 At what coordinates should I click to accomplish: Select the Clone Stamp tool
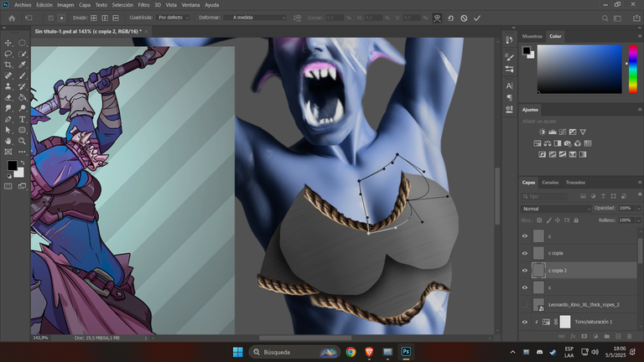pyautogui.click(x=8, y=86)
